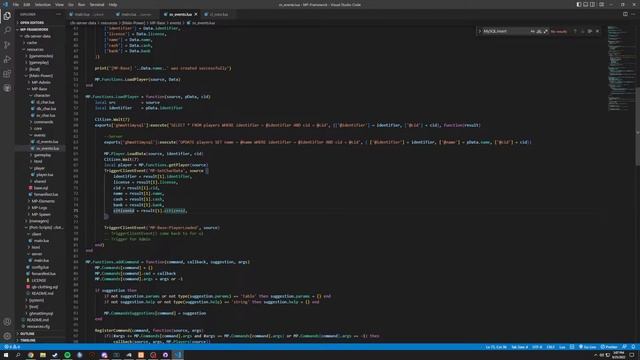
Task: Click the editor vertical scrollbar
Action: coord(638,127)
